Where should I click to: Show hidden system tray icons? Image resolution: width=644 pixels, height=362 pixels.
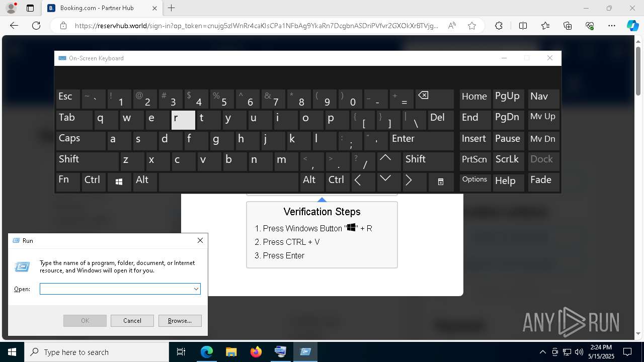542,352
